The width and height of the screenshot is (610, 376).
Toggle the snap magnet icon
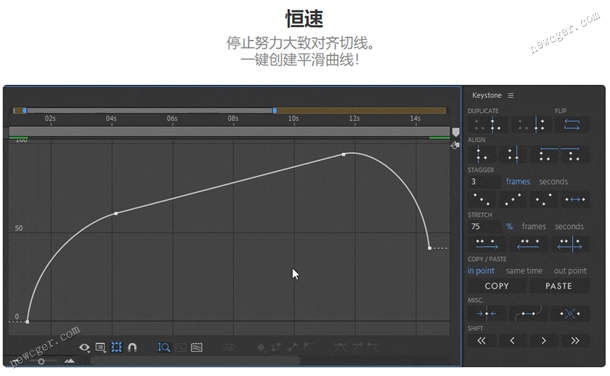pyautogui.click(x=132, y=347)
